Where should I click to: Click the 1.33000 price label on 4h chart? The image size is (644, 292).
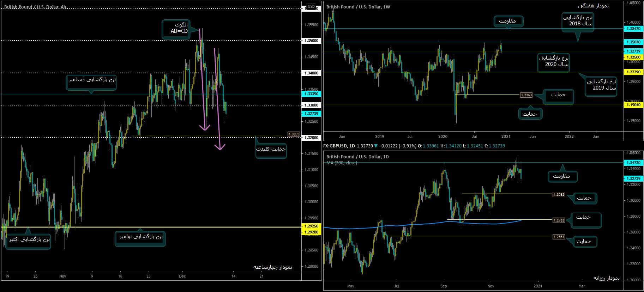(311, 105)
